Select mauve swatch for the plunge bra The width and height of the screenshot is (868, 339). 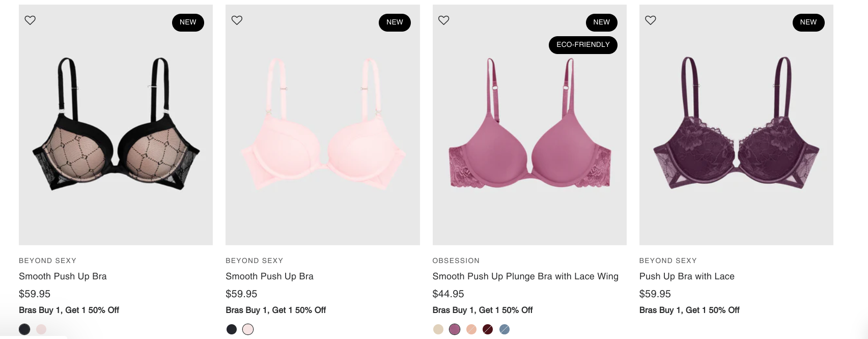pyautogui.click(x=455, y=329)
